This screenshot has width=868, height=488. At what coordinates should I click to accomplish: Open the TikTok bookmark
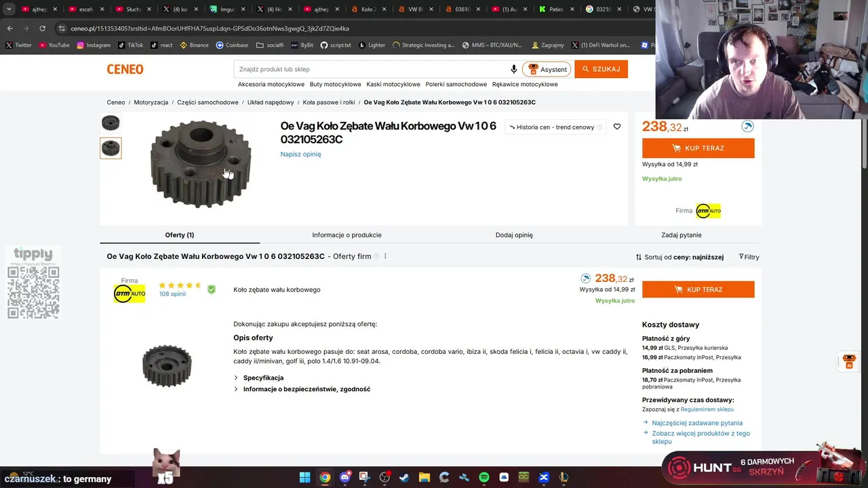(x=130, y=45)
